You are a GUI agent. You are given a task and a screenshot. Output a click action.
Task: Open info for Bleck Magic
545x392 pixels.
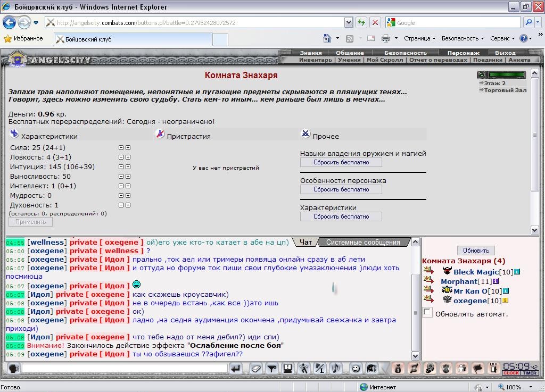point(517,272)
